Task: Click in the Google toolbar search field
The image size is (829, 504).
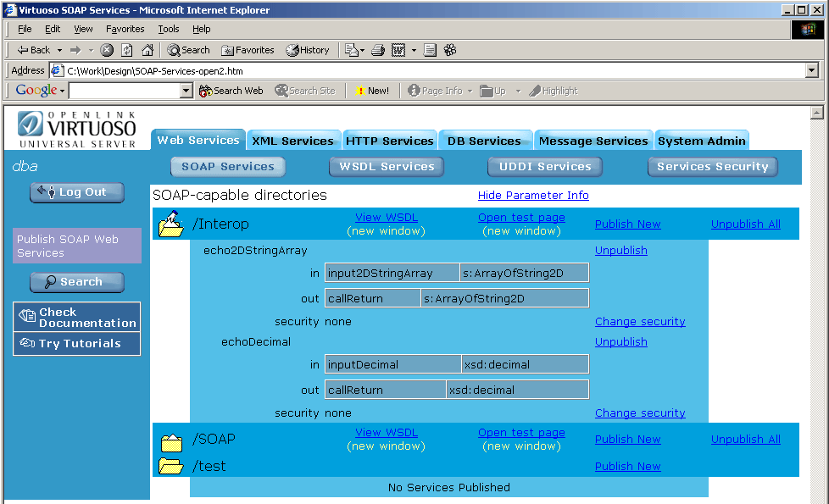Action: point(125,91)
